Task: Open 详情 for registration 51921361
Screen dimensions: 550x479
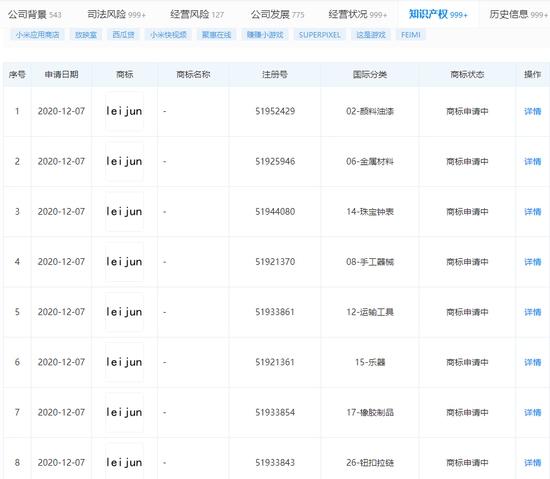Action: [x=532, y=362]
